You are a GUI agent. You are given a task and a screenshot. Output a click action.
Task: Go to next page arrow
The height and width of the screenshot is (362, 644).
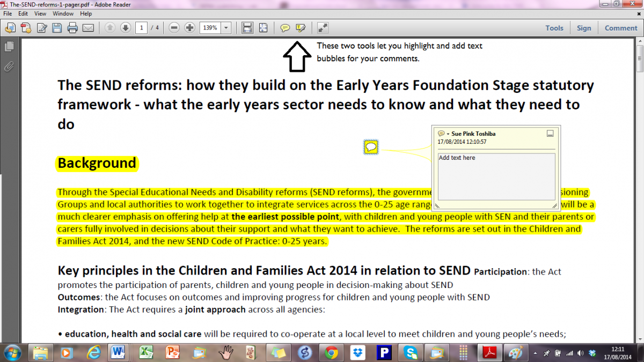(x=125, y=28)
